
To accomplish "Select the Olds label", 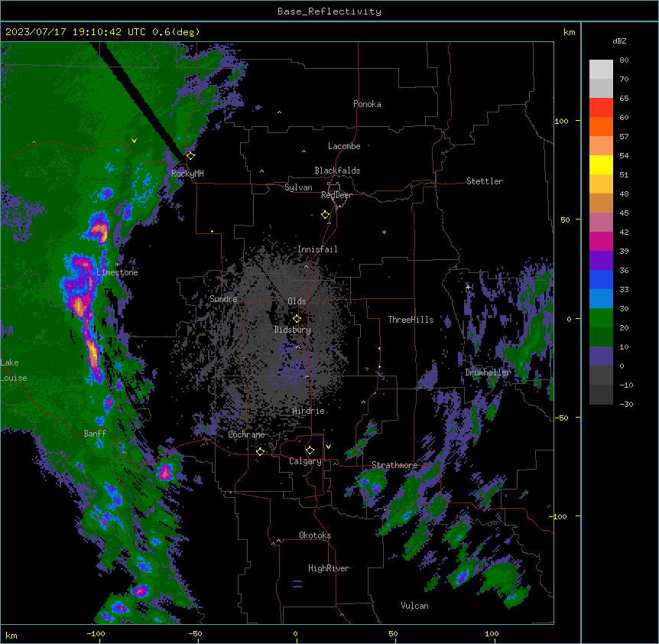I will (297, 301).
